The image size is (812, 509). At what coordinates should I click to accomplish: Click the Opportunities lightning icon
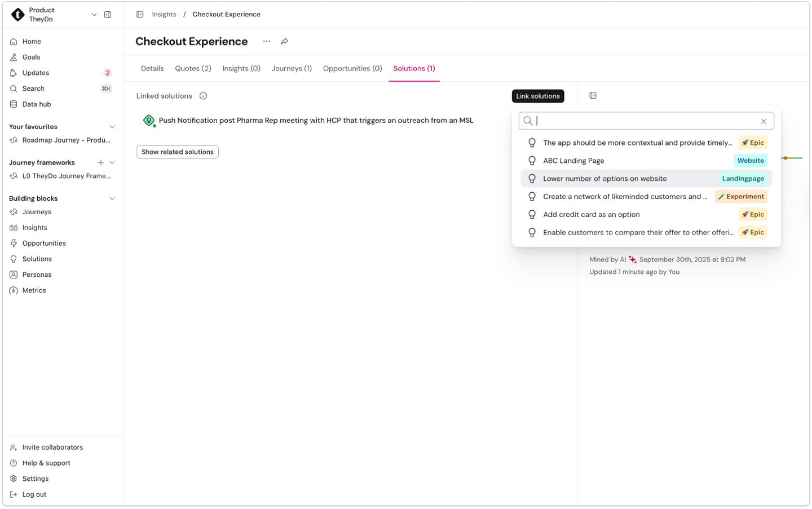click(x=13, y=243)
